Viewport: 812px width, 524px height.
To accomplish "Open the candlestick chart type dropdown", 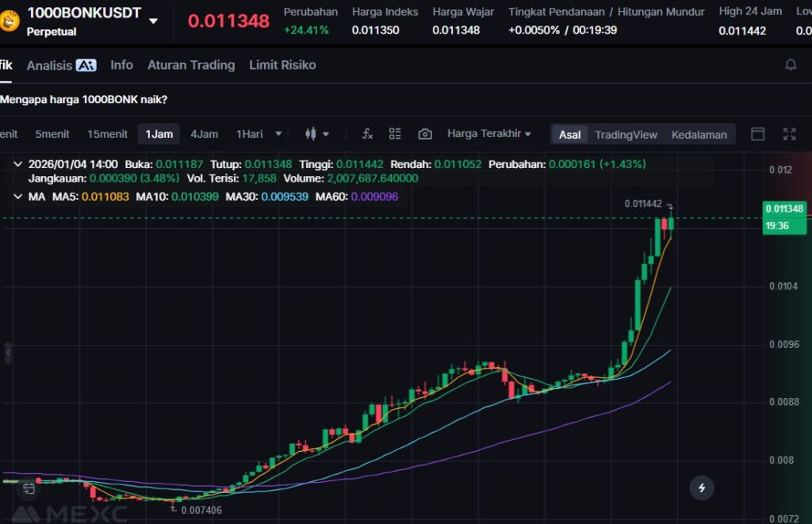I will tap(317, 134).
